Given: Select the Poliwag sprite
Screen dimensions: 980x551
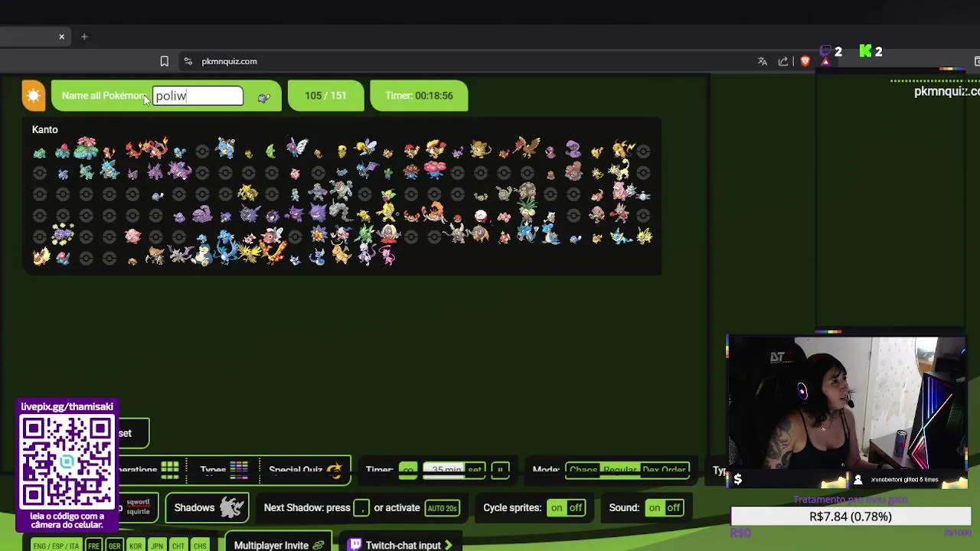Looking at the screenshot, I should [157, 196].
